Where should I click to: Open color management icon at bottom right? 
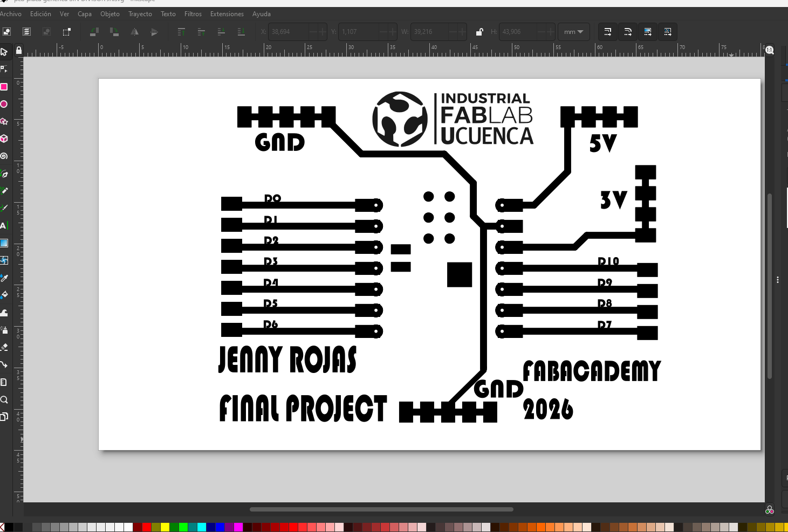[770, 510]
